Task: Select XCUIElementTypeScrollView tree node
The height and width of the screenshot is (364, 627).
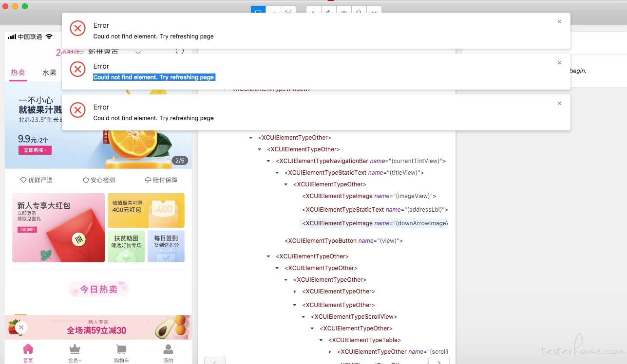Action: click(354, 317)
